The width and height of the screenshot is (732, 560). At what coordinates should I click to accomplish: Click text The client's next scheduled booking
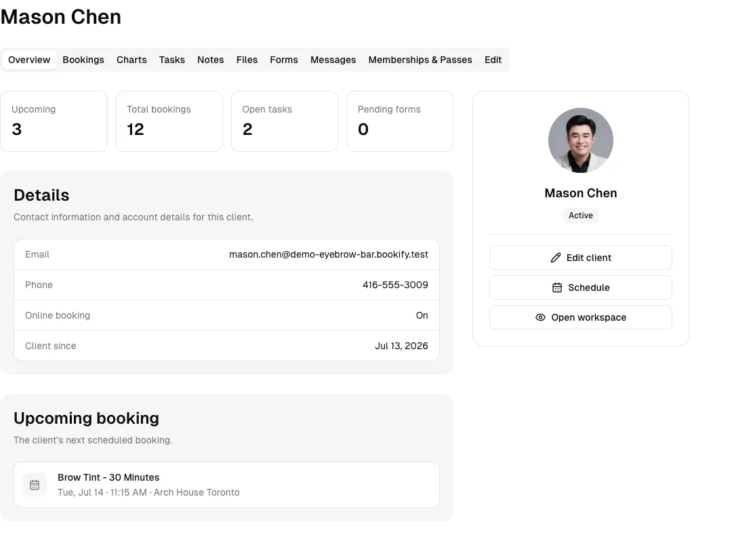click(93, 440)
